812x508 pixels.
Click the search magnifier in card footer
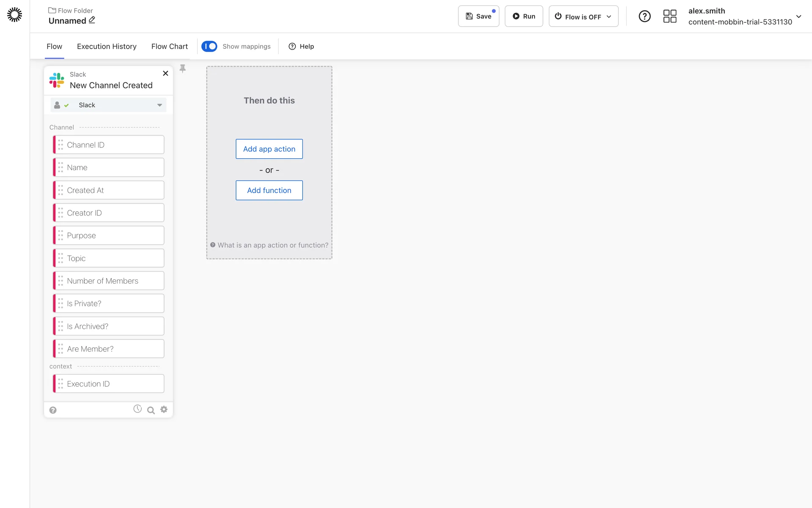[x=151, y=410]
